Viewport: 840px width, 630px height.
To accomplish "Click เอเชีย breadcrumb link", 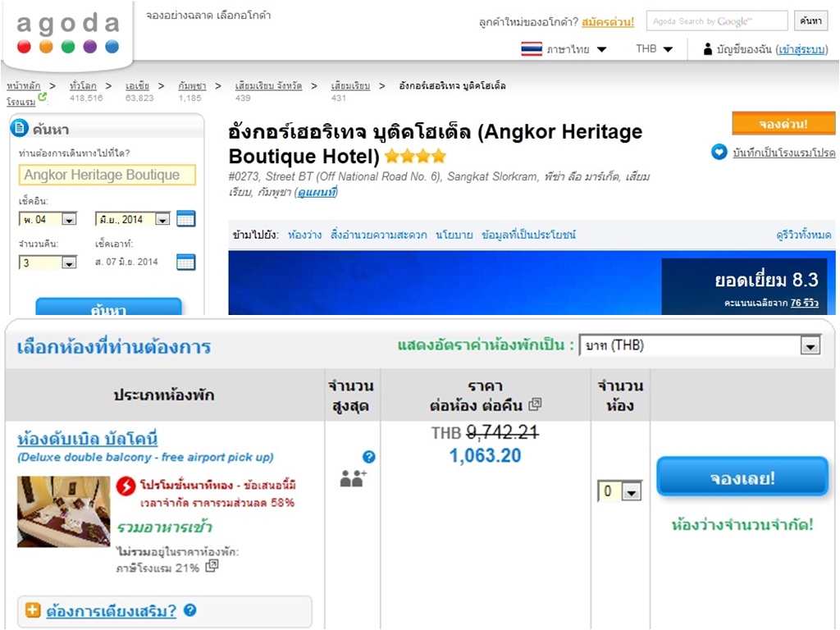I will 137,85.
